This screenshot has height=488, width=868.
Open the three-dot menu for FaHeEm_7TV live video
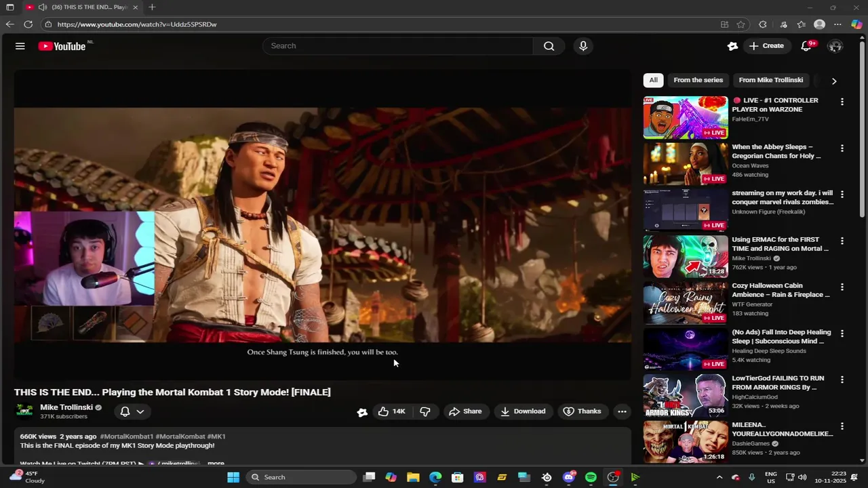(842, 102)
